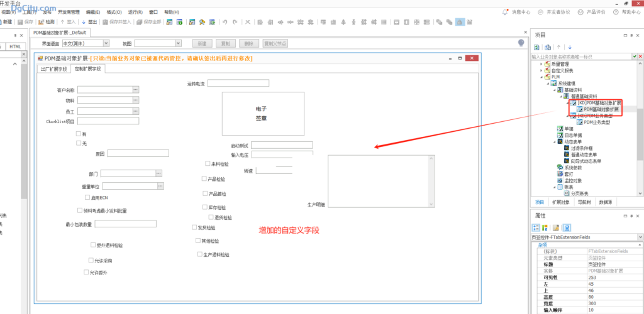The image size is (644, 314).
Task: Check the 来料检验 checkbox
Action: click(x=208, y=163)
